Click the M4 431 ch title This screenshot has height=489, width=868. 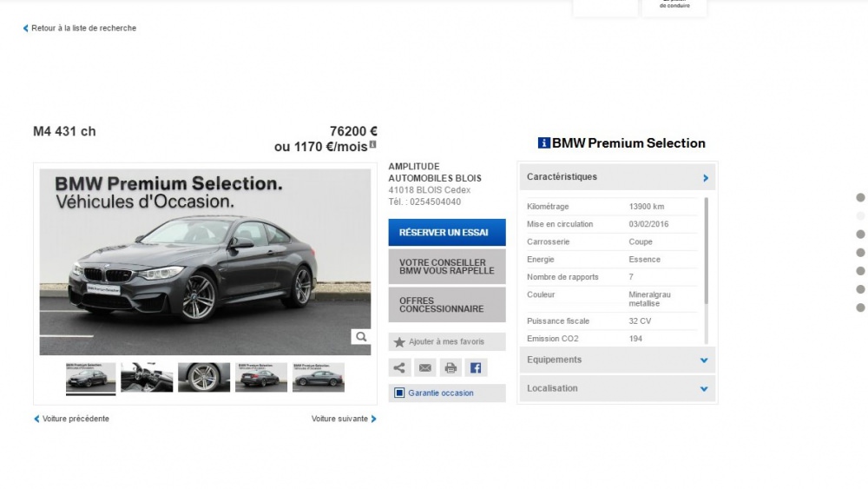click(x=64, y=131)
